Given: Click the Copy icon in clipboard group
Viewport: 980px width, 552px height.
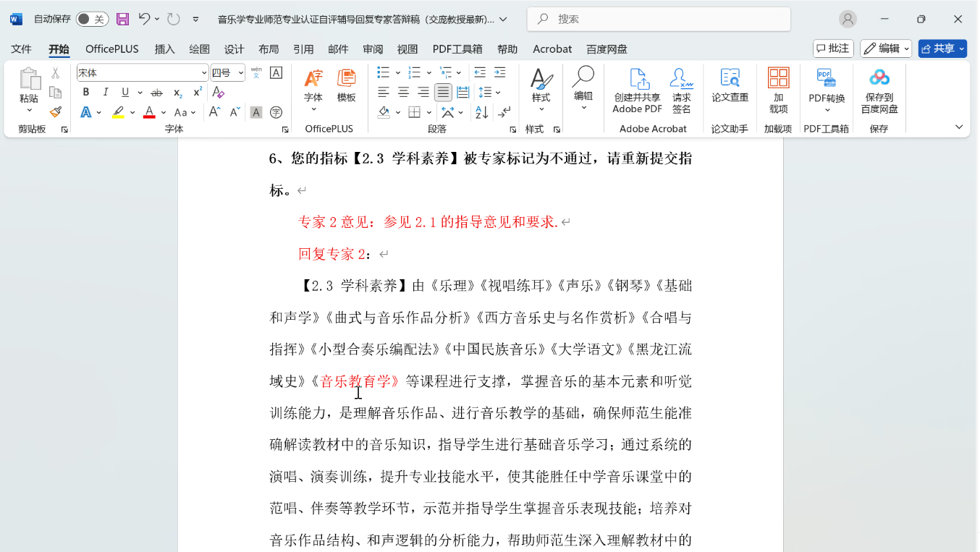Looking at the screenshot, I should point(55,93).
